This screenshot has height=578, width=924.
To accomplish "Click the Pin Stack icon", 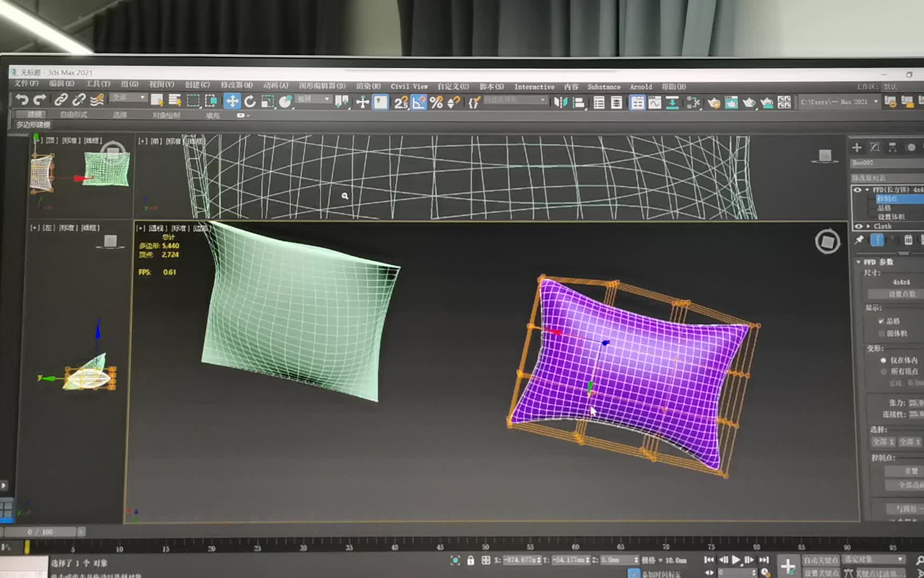I will coord(859,240).
